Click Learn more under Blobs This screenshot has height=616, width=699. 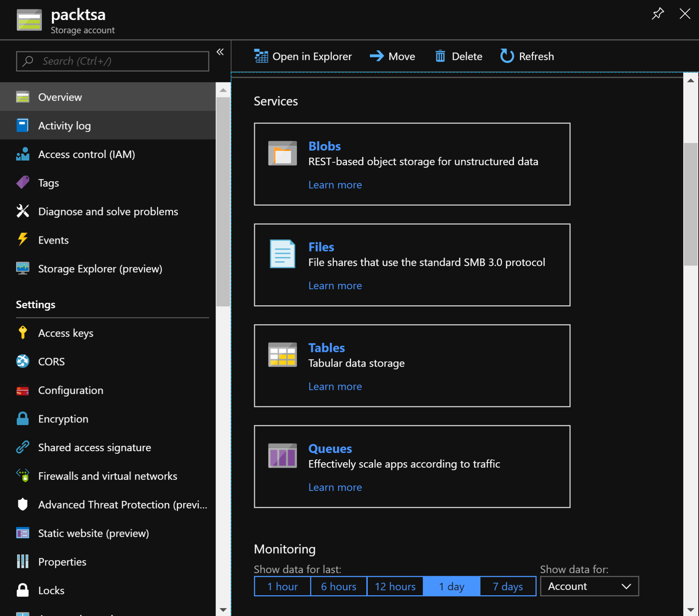click(335, 185)
